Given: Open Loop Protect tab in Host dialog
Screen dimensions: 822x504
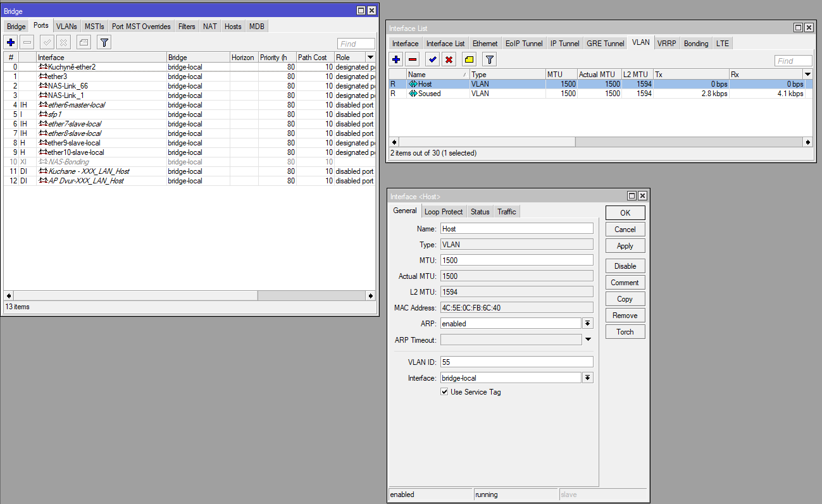Looking at the screenshot, I should (x=444, y=212).
